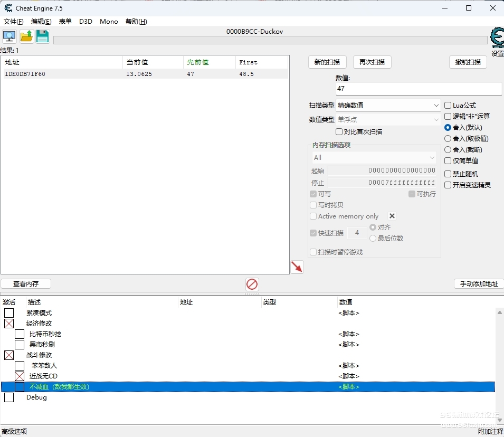Save the table with the floppy disk icon
This screenshot has width=504, height=437.
click(x=42, y=36)
